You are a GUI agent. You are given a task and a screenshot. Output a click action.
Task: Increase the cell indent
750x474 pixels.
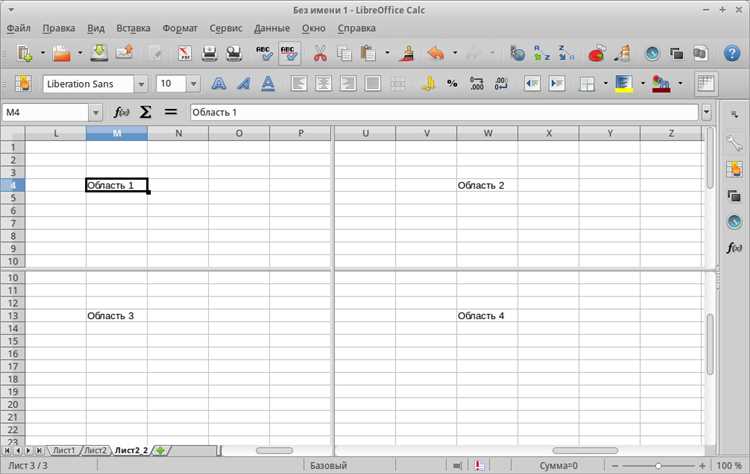point(557,84)
